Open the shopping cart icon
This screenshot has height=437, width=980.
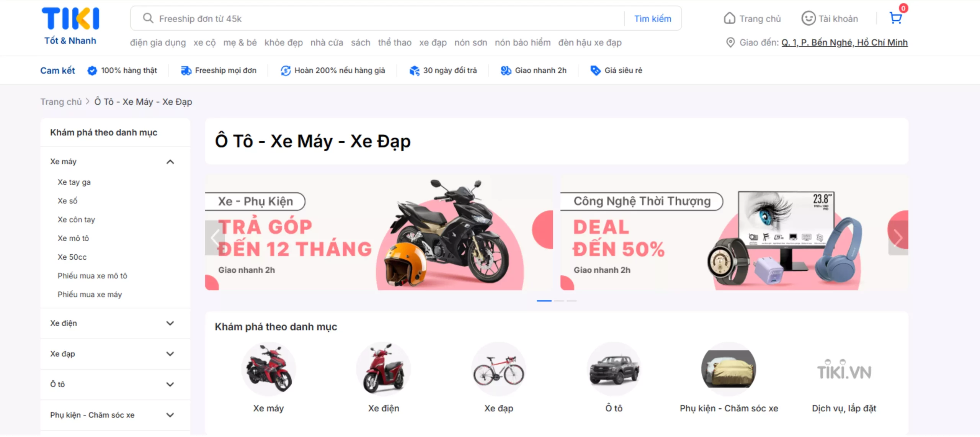pyautogui.click(x=896, y=18)
